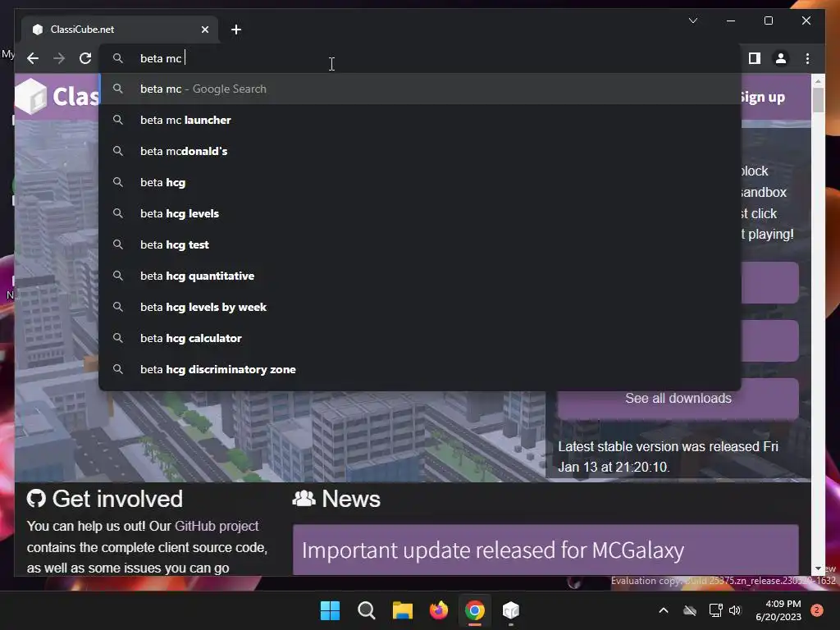
Task: Choose the 'beta hcg levels' suggestion
Action: (x=420, y=213)
